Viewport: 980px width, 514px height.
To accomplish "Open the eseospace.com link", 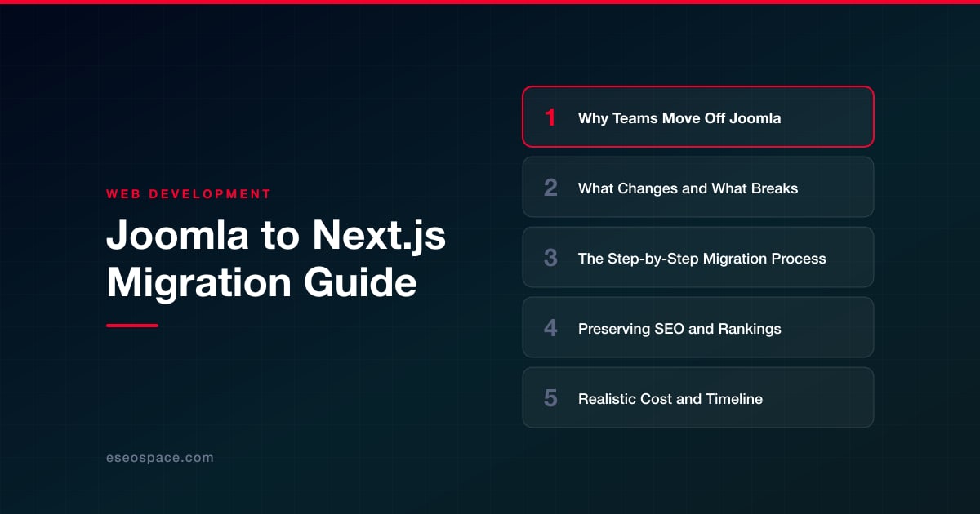I will (160, 458).
